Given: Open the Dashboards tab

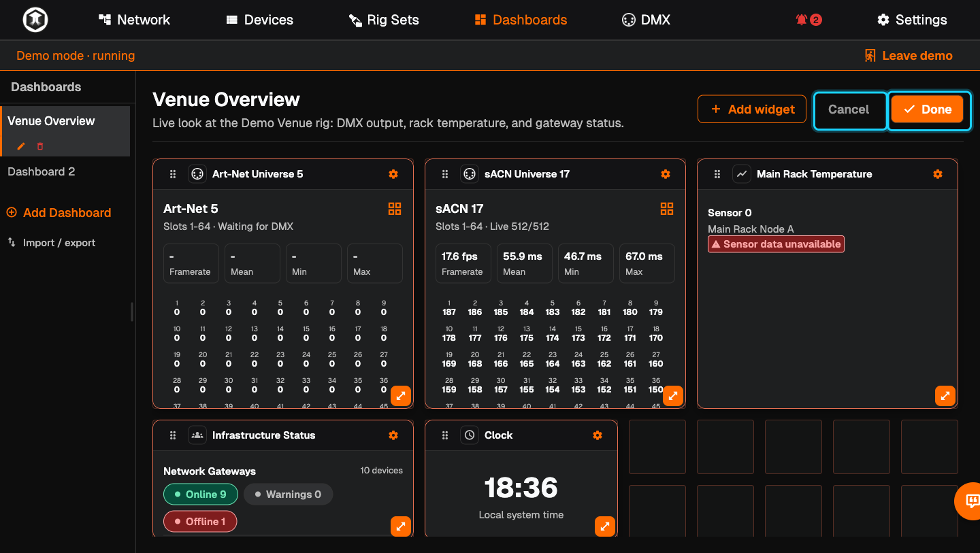Looking at the screenshot, I should pyautogui.click(x=521, y=20).
